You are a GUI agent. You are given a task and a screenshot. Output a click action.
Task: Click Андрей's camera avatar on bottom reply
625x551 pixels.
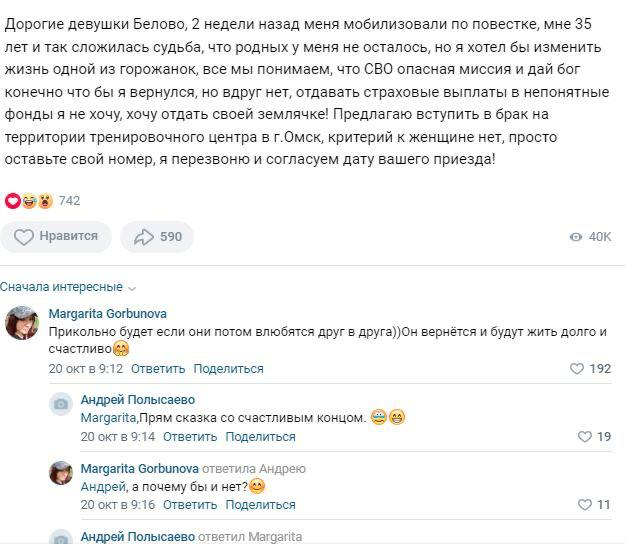pyautogui.click(x=61, y=539)
